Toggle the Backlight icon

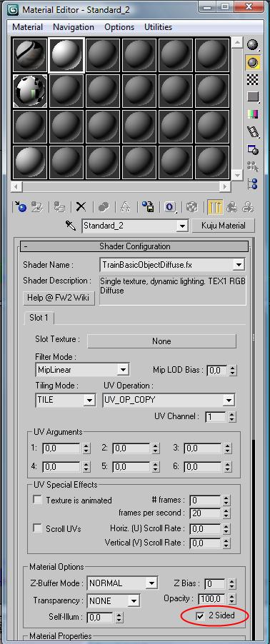(252, 62)
